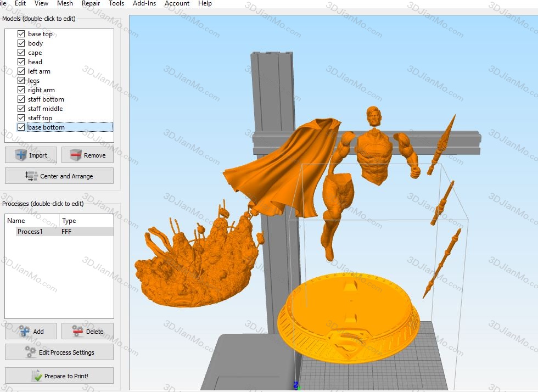Disable the staff middle checkbox
The image size is (538, 392).
click(x=21, y=109)
